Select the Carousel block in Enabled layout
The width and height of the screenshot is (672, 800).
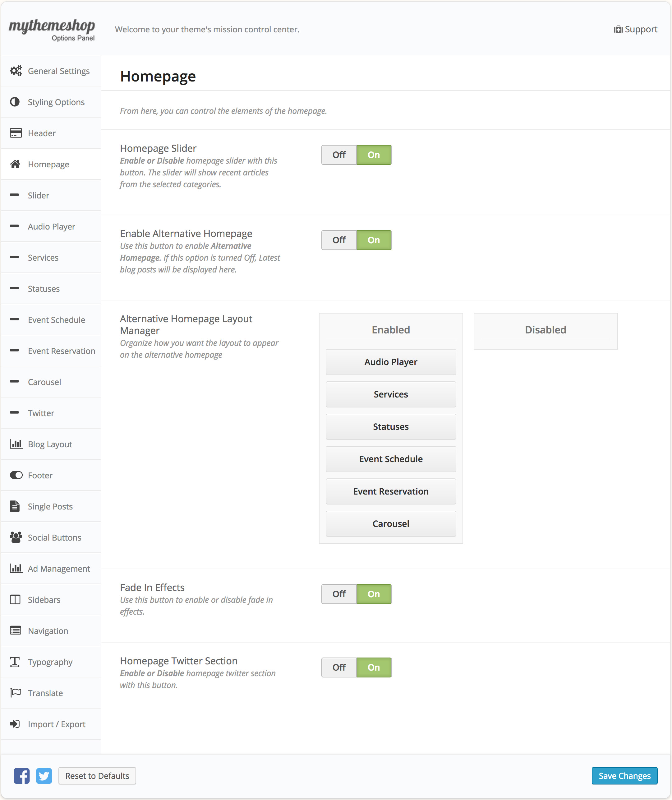[390, 524]
